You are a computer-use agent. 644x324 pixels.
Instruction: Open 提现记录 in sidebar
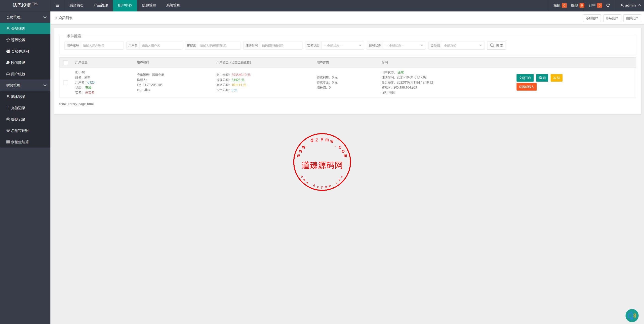(25, 119)
